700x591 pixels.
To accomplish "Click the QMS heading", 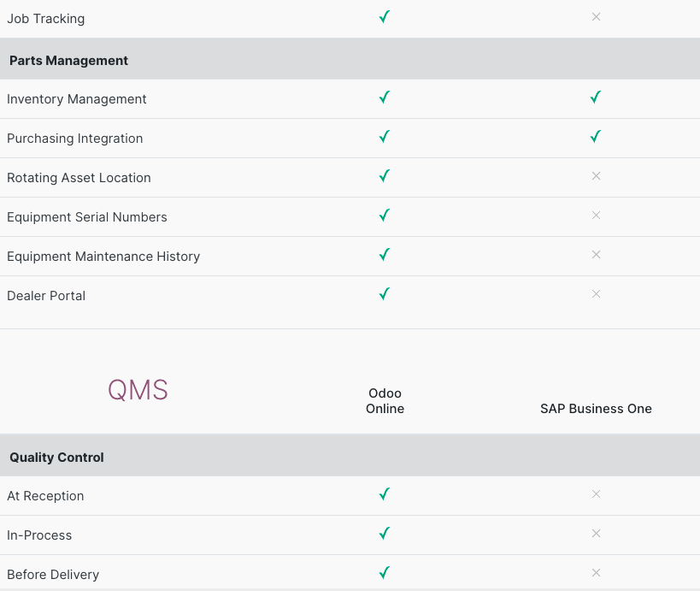I will tap(138, 391).
